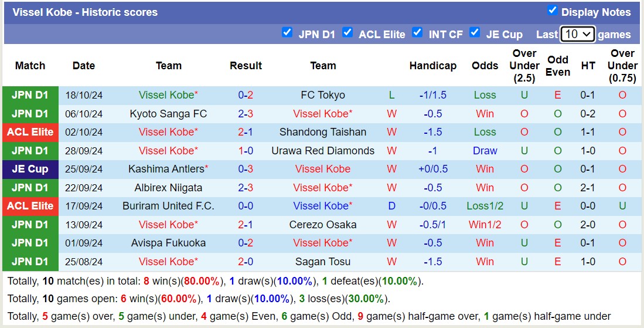
Task: Uncheck the JE Cup filter
Action: point(475,32)
